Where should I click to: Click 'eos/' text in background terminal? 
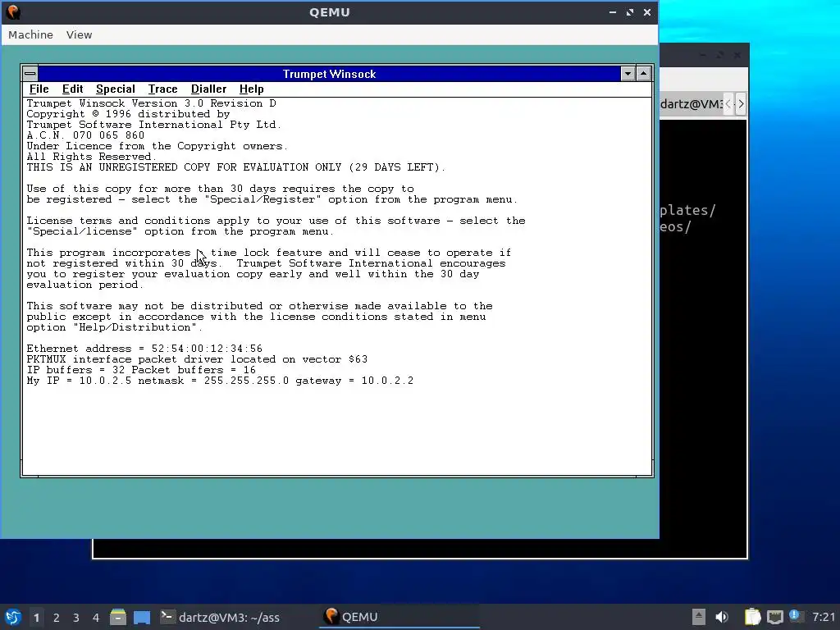[676, 227]
